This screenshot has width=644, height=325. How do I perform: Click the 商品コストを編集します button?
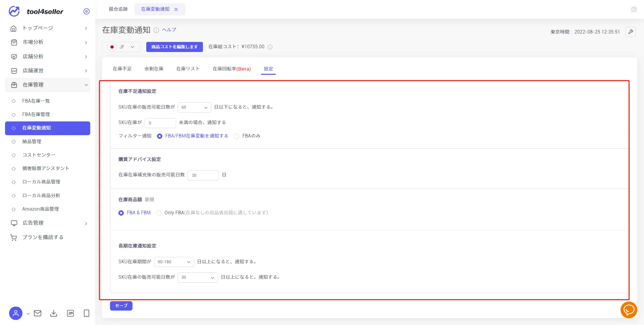point(174,47)
